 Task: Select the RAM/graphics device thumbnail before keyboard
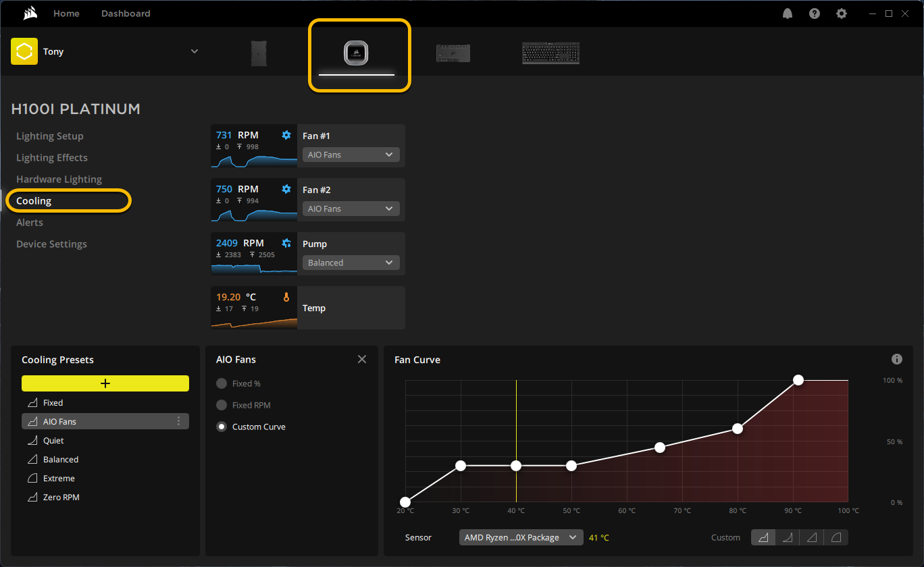click(453, 53)
